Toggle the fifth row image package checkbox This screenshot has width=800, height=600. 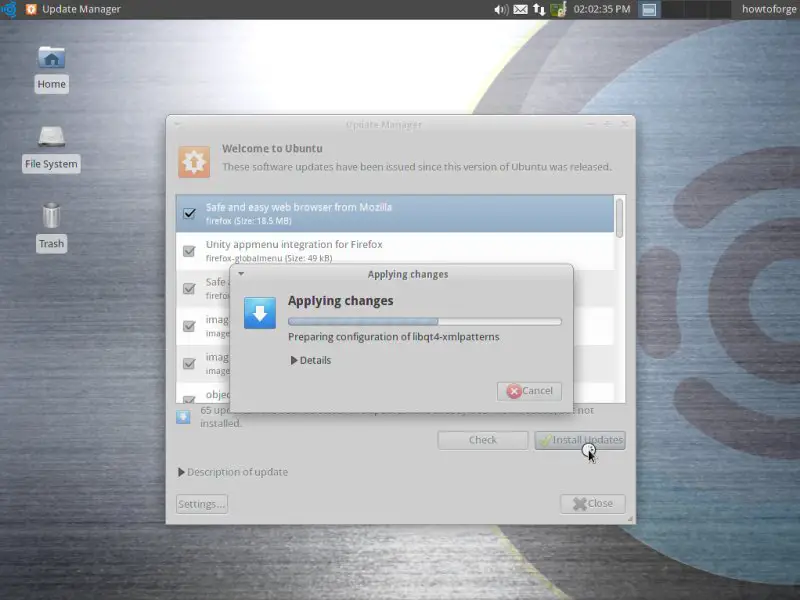189,364
